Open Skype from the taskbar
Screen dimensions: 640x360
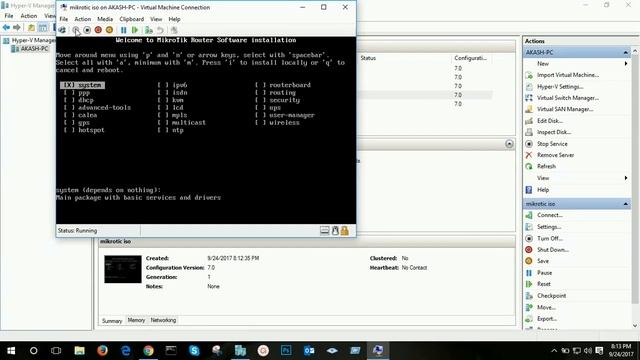[194, 350]
